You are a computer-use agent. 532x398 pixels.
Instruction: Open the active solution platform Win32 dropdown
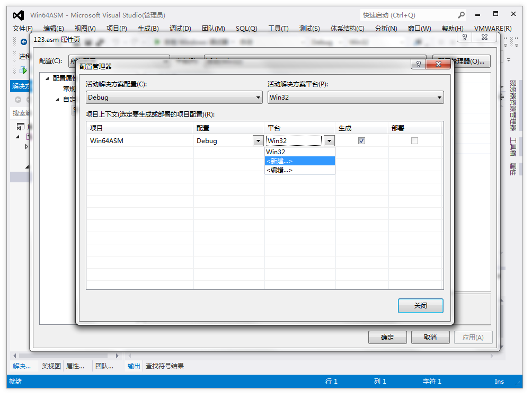click(x=355, y=98)
